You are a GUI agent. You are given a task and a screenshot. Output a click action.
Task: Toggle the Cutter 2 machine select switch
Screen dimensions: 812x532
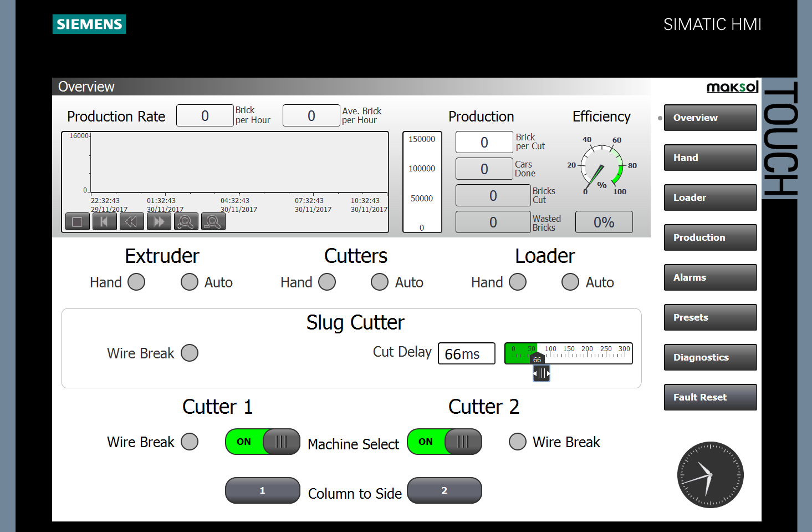[x=445, y=442]
